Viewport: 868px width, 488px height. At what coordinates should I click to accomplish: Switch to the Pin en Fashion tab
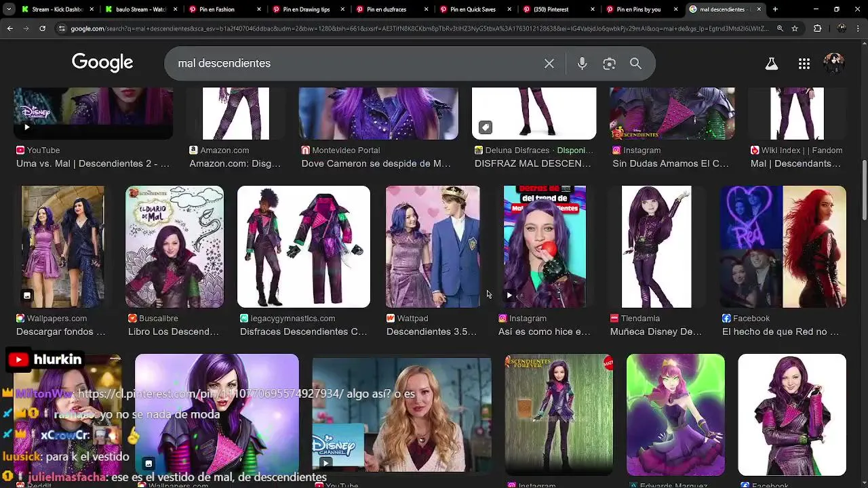224,9
